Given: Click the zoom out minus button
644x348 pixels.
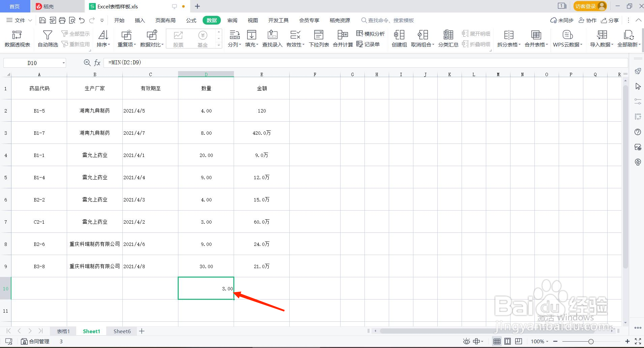Looking at the screenshot, I should point(555,341).
